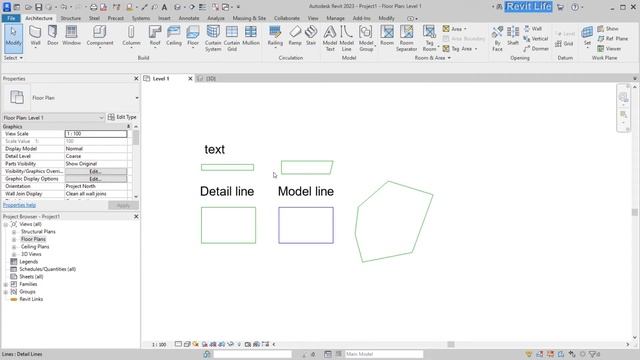640x360 pixels.
Task: Choose the Railing tool
Action: tap(275, 37)
